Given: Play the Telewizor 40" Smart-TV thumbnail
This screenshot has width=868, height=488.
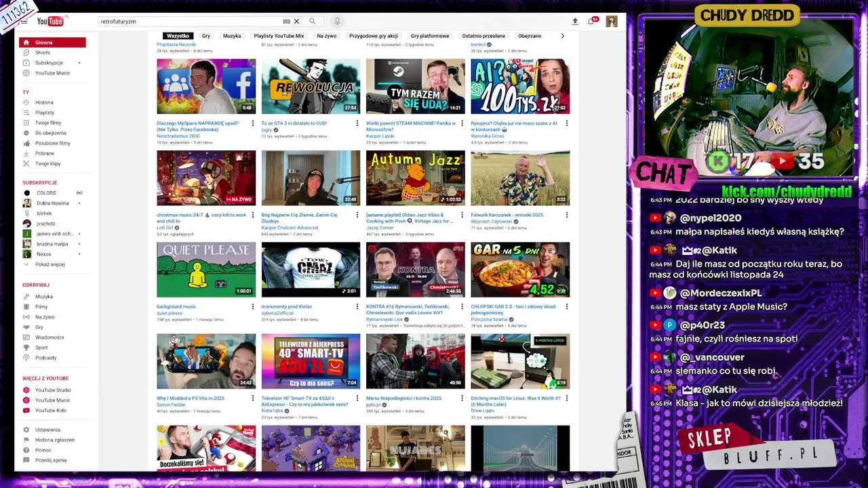Looking at the screenshot, I should click(311, 361).
